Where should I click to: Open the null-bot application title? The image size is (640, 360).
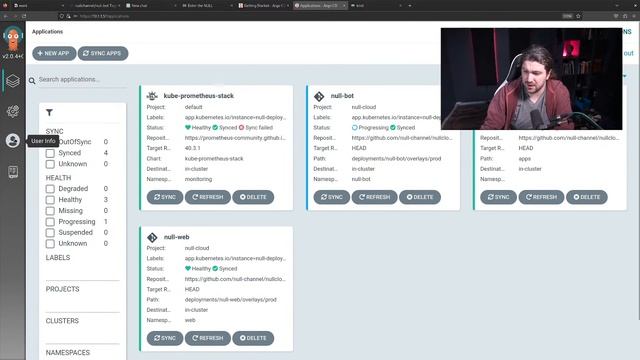[342, 96]
